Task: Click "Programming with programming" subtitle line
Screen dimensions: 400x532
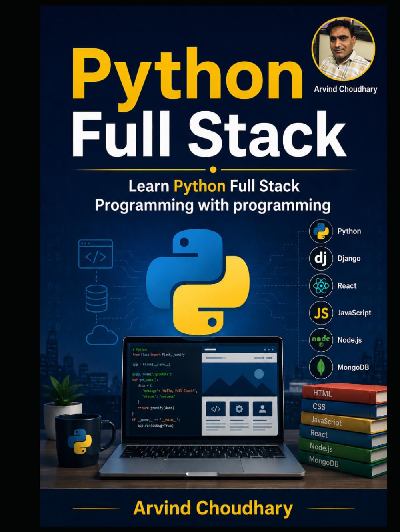Action: 213,205
